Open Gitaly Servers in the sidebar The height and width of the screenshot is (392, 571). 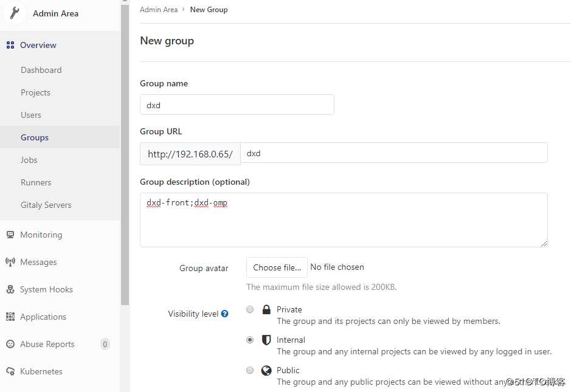click(46, 205)
